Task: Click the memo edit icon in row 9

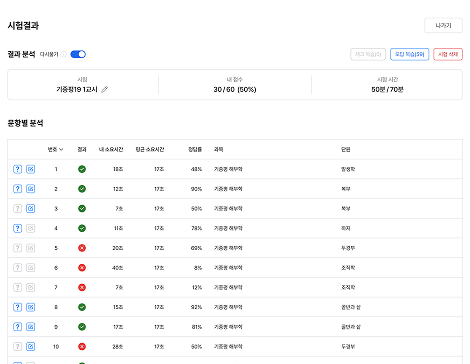Action: pos(30,327)
